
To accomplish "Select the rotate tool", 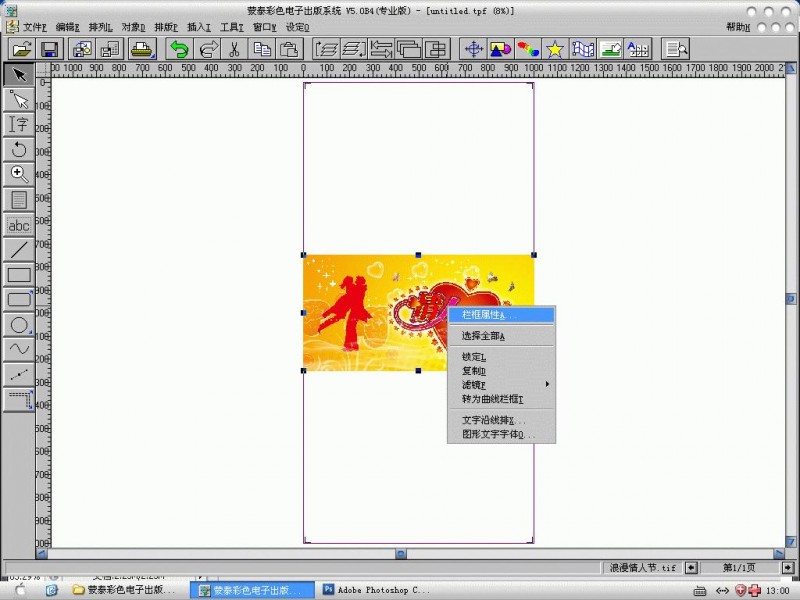I will pos(19,149).
